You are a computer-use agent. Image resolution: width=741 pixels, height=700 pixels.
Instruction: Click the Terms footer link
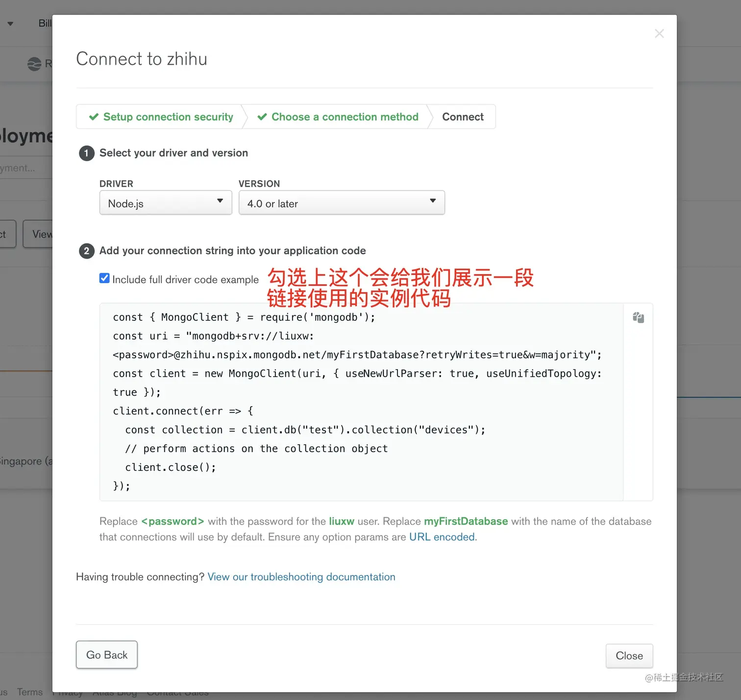click(x=30, y=692)
